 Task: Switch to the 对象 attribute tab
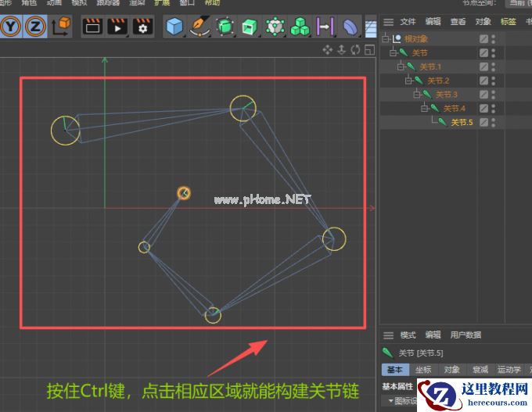[x=452, y=370]
